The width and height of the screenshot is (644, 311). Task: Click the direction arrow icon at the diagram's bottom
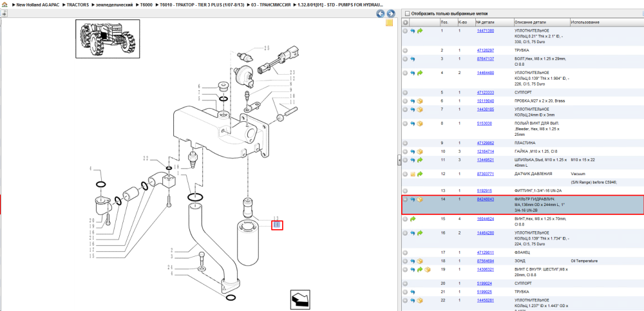pos(300,300)
